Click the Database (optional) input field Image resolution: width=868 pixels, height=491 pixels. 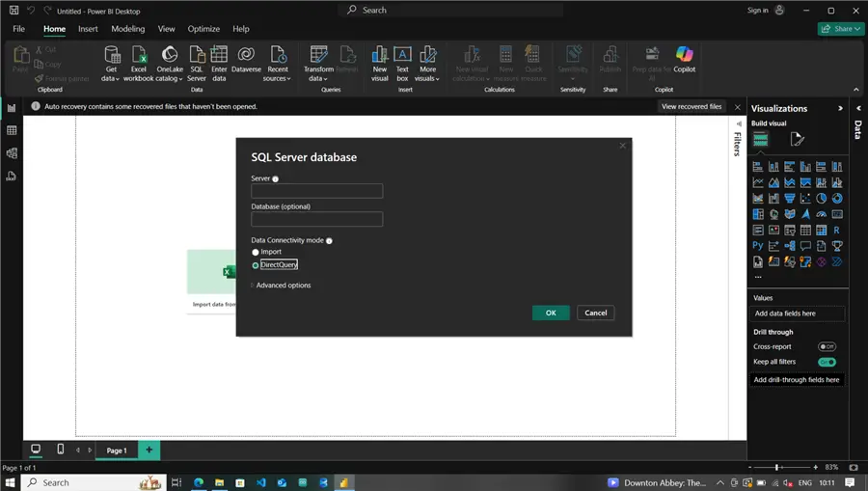pos(316,219)
